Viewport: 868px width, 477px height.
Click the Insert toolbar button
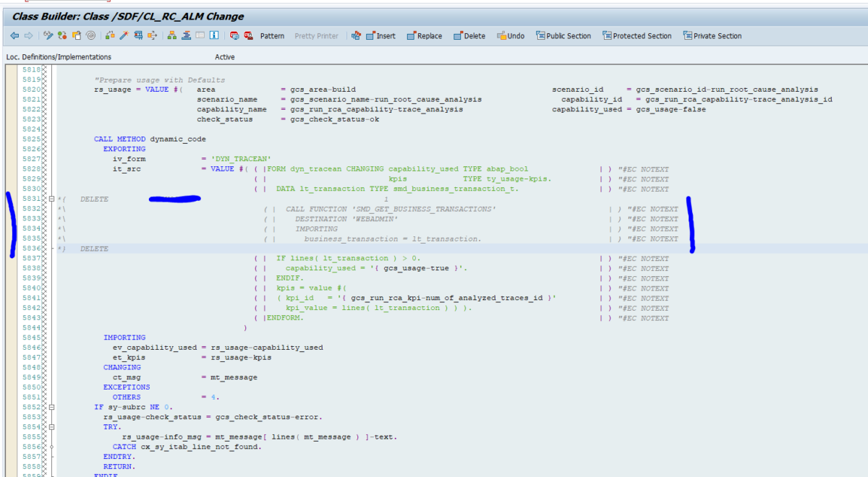tap(380, 36)
